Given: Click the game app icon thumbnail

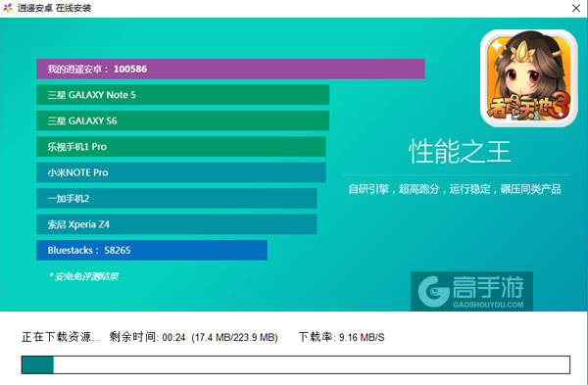Looking at the screenshot, I should click(x=529, y=78).
